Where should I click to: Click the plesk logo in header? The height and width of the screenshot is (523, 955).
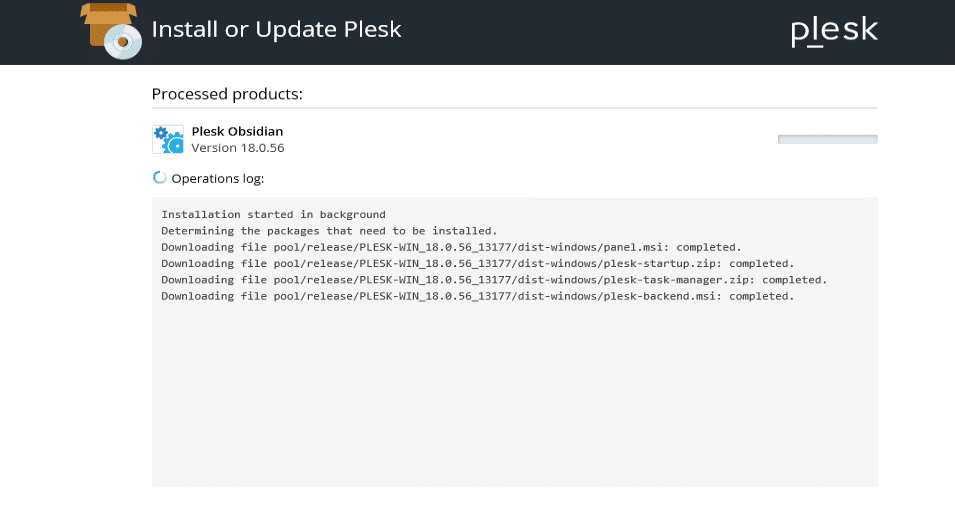833,31
